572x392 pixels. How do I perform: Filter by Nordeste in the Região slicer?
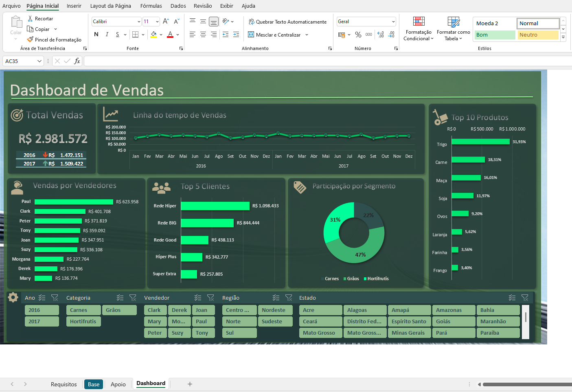(x=275, y=310)
